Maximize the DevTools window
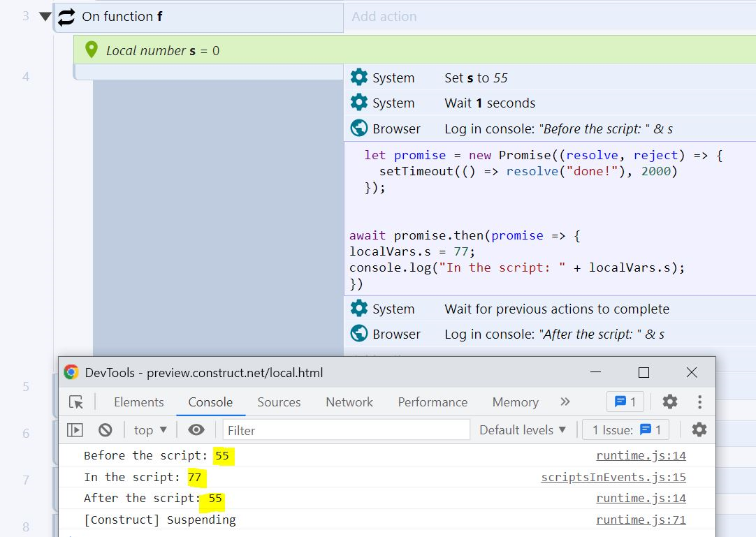Viewport: 756px width, 537px height. coord(644,372)
